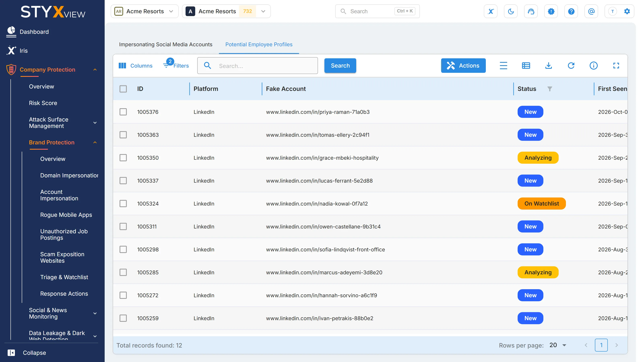
Task: Open the alerts badge icon
Action: (x=551, y=11)
